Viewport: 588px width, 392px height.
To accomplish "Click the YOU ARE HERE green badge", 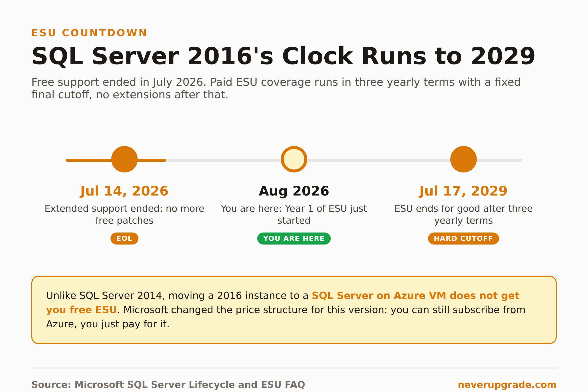I will pos(294,238).
